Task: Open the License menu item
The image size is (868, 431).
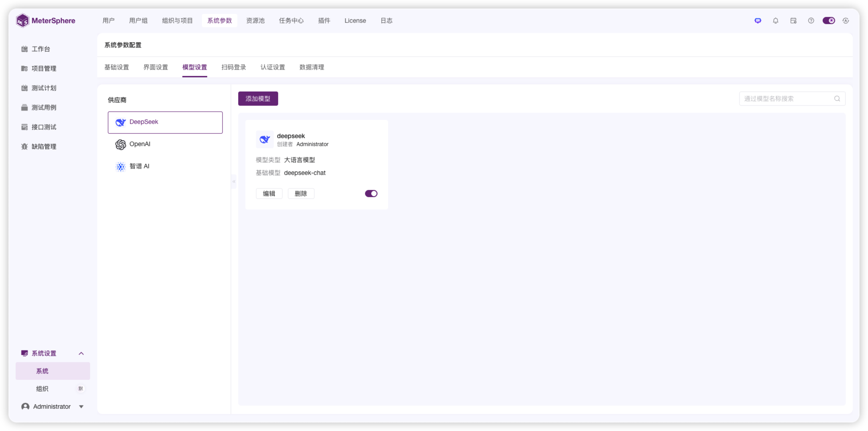Action: pyautogui.click(x=355, y=20)
